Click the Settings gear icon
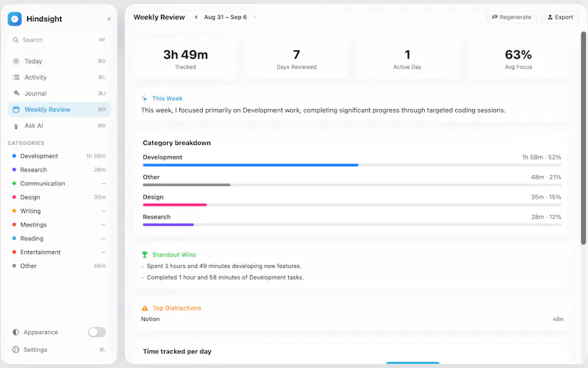588x368 pixels. [15, 350]
